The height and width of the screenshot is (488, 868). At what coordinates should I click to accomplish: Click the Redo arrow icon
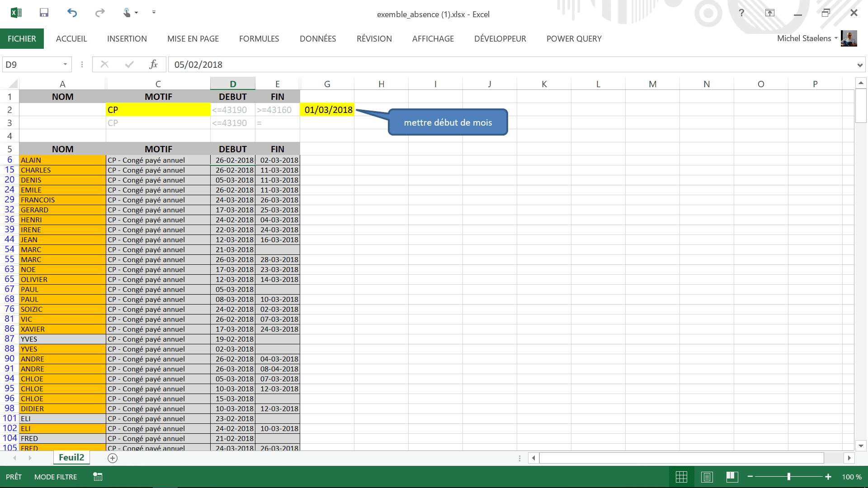click(x=100, y=13)
